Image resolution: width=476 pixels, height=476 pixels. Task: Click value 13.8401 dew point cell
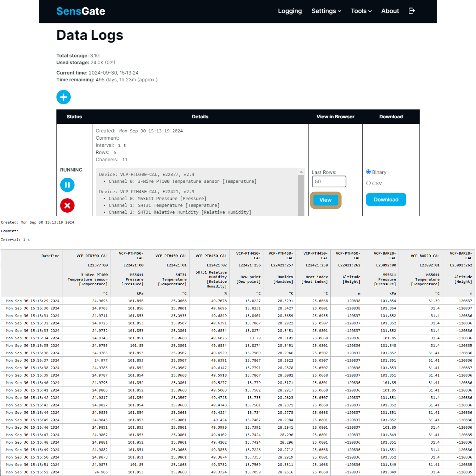point(253,316)
